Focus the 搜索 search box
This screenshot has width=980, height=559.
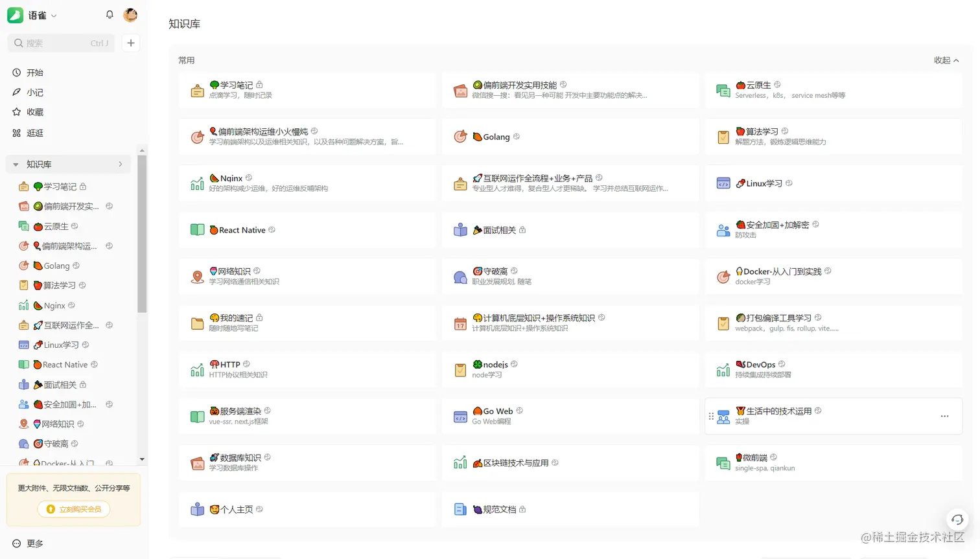[x=61, y=43]
